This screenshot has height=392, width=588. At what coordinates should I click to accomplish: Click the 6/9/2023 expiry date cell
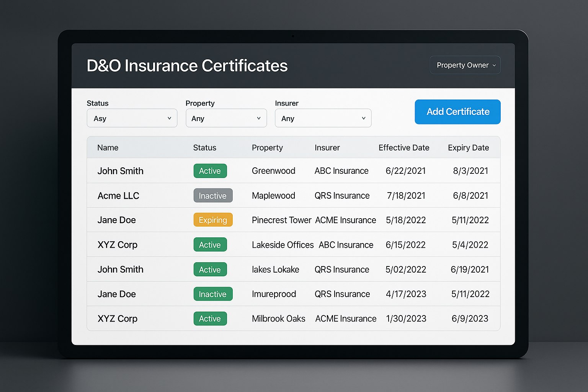470,318
